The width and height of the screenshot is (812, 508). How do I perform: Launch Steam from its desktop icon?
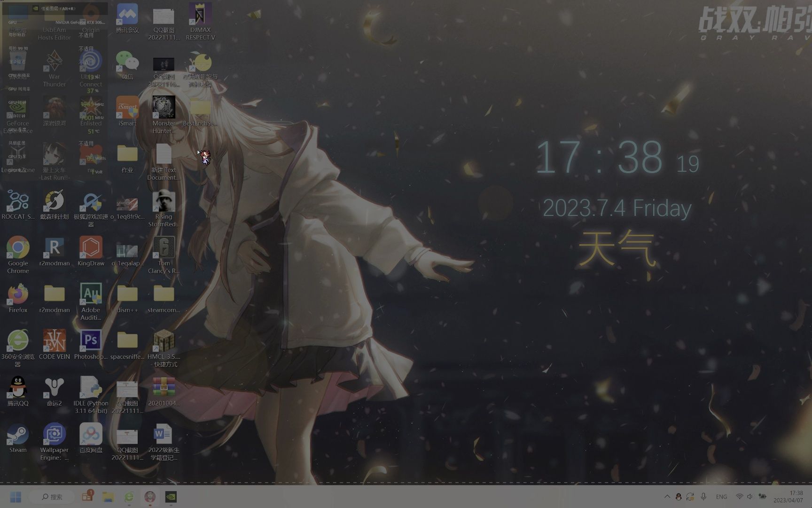tap(18, 435)
